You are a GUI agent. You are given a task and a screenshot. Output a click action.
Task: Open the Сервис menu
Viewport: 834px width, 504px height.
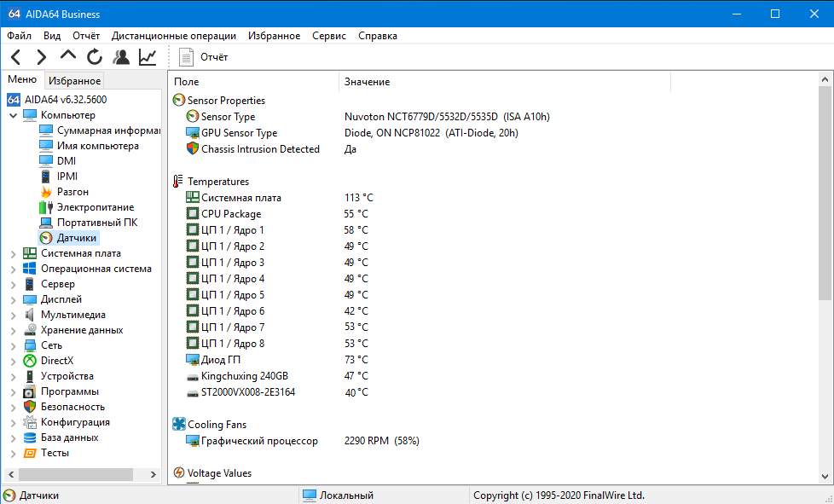(328, 36)
